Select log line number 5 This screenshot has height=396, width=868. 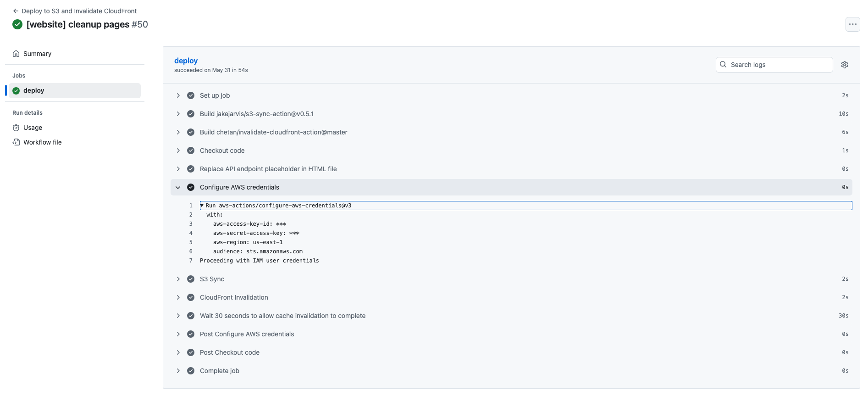pos(191,242)
